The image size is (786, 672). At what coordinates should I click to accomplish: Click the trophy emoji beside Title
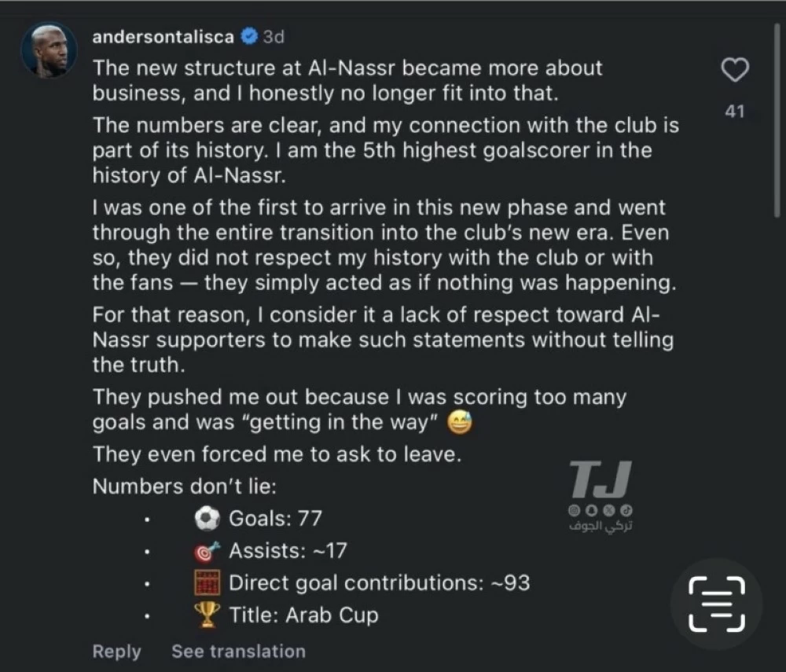click(x=207, y=615)
